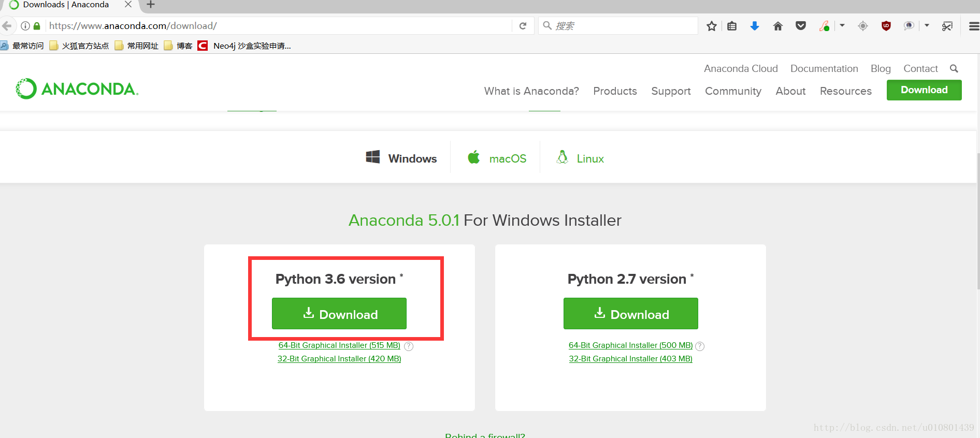The height and width of the screenshot is (438, 980).
Task: Open the Blog link
Action: [x=881, y=68]
